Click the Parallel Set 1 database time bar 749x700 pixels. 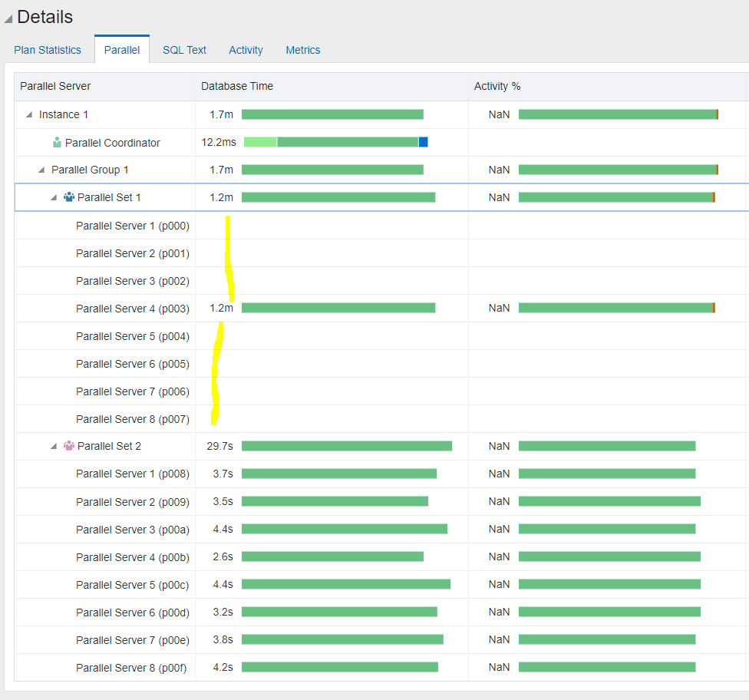(338, 197)
